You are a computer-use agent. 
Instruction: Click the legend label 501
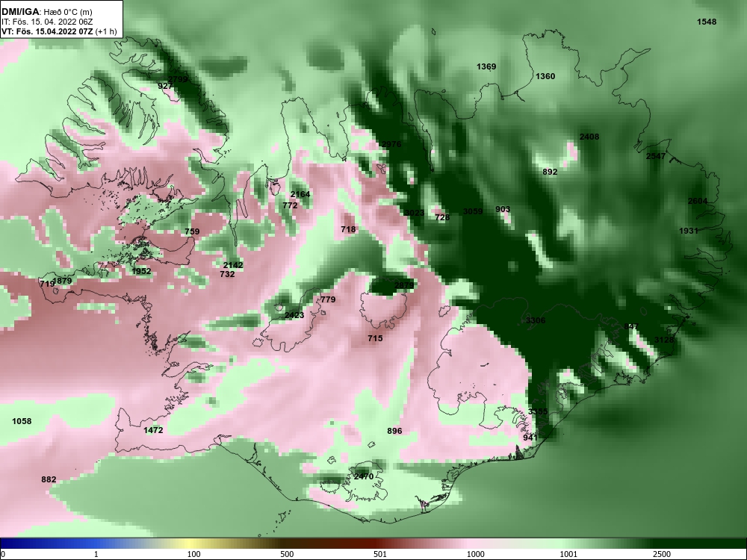point(379,554)
